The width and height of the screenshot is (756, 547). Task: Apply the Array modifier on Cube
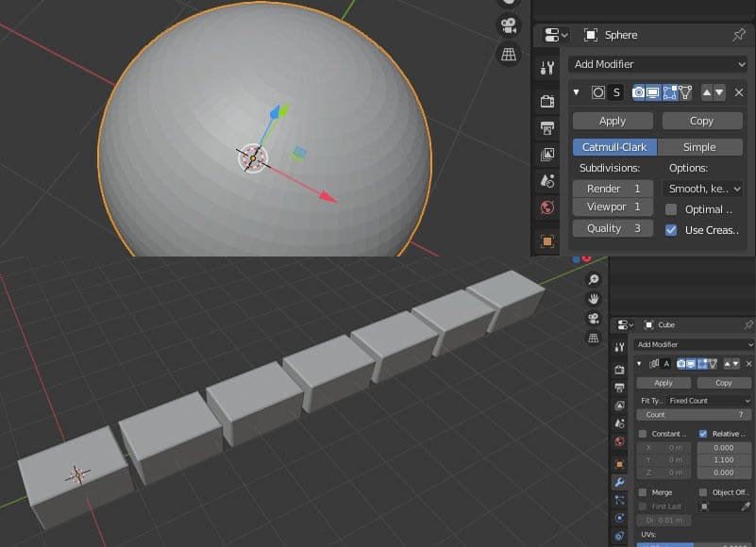(664, 383)
